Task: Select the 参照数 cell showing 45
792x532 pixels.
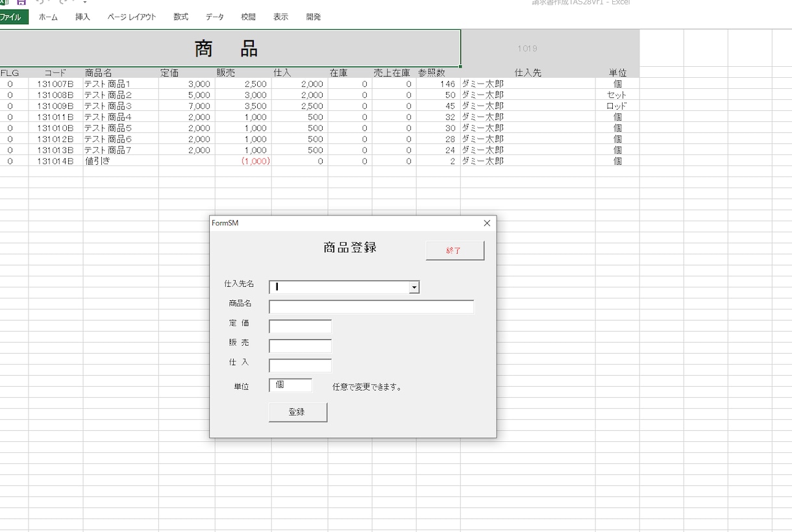Action: coord(438,106)
